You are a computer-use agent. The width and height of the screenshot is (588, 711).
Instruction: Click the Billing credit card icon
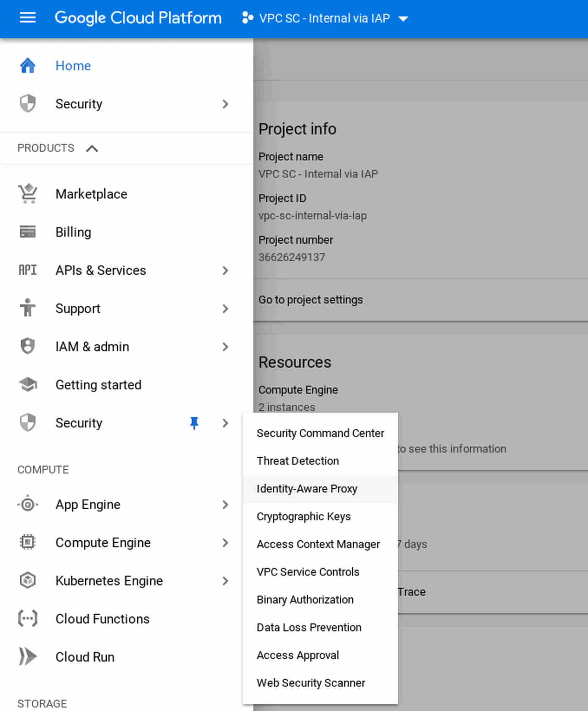point(28,232)
